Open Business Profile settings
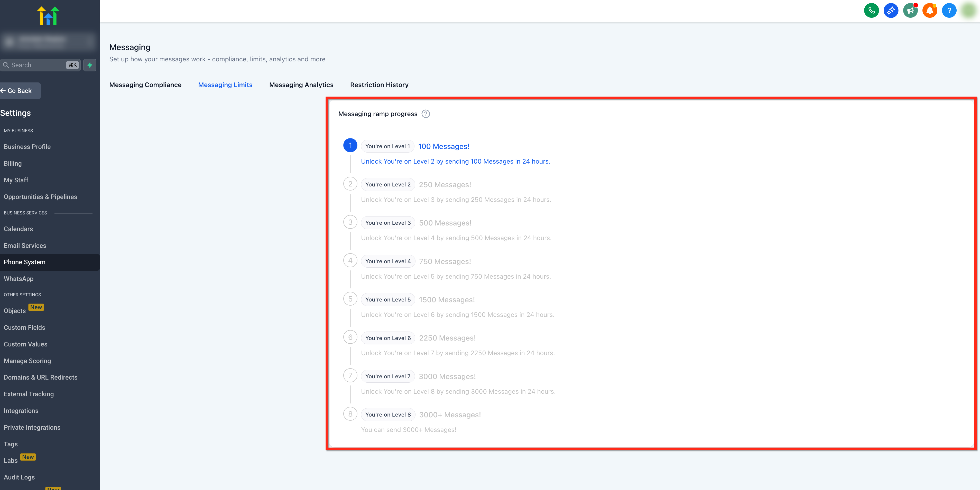Viewport: 980px width, 490px height. tap(27, 147)
